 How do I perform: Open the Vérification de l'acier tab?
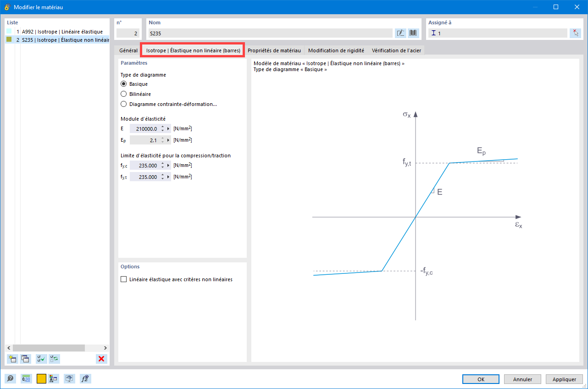click(x=397, y=50)
